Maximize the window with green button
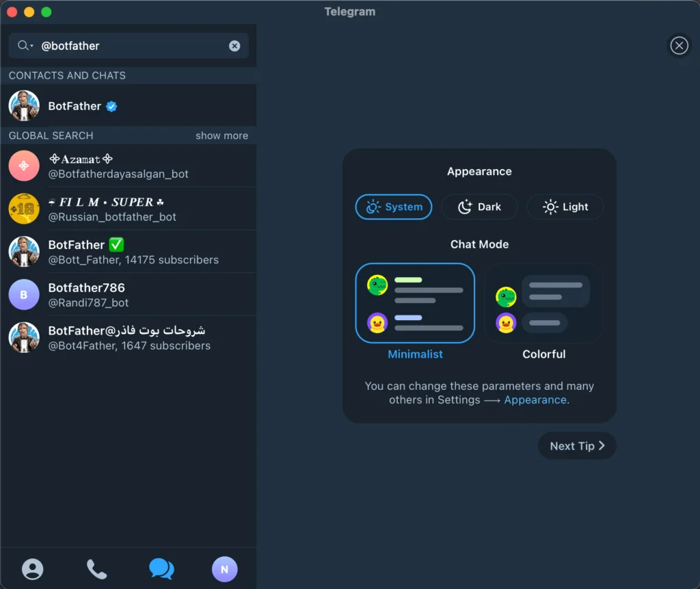Screen dimensions: 700x589 pyautogui.click(x=46, y=12)
